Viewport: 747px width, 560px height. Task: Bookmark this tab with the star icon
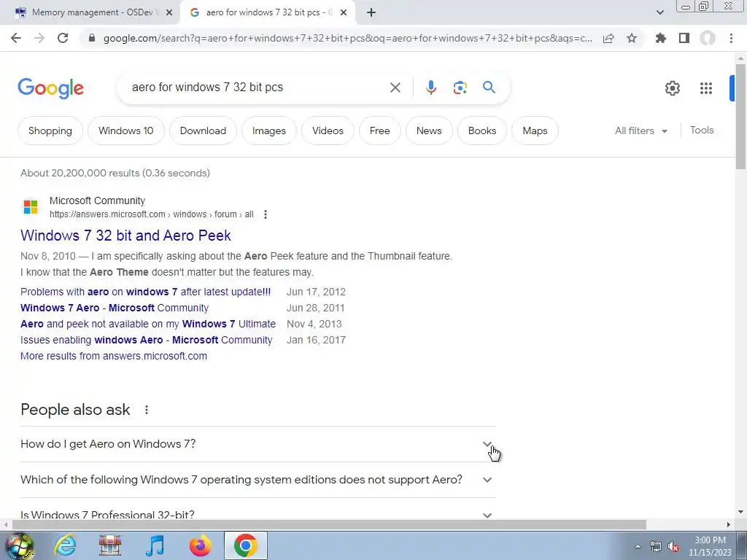pyautogui.click(x=632, y=38)
